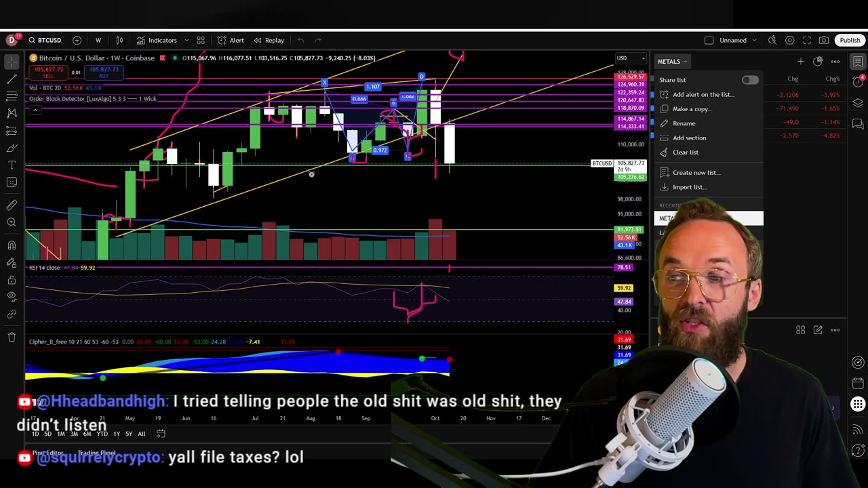Collapse the METALS watchlist dropdown
This screenshot has height=488, width=868.
[672, 62]
